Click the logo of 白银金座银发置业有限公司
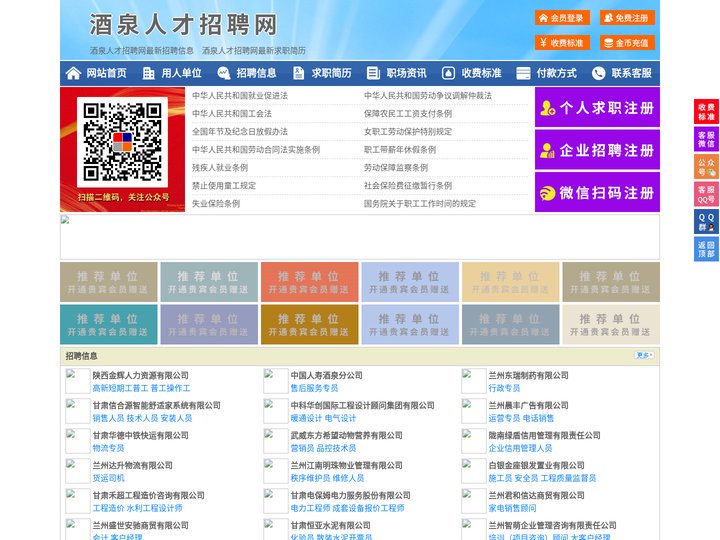This screenshot has width=720, height=540. (x=473, y=471)
